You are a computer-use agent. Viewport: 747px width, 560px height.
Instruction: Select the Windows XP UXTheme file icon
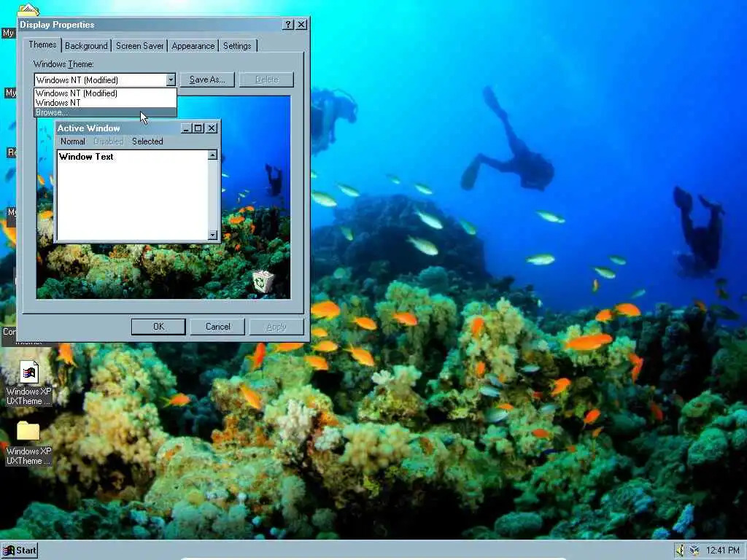click(x=28, y=384)
